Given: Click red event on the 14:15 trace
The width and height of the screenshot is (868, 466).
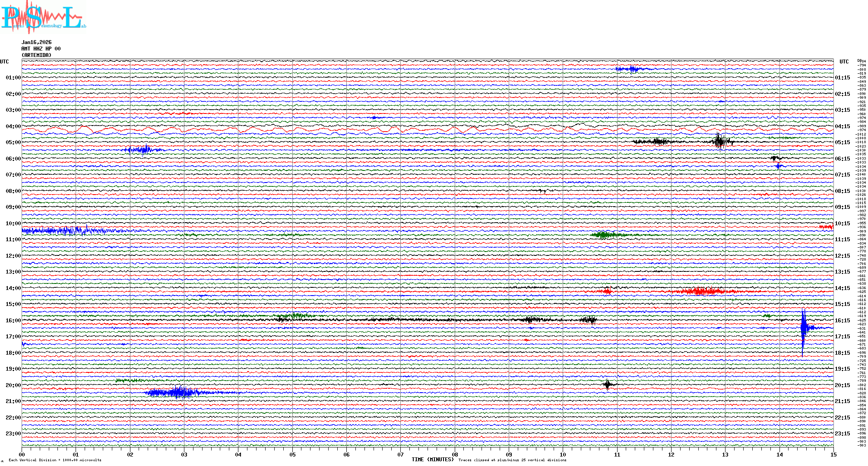Looking at the screenshot, I should [x=702, y=291].
